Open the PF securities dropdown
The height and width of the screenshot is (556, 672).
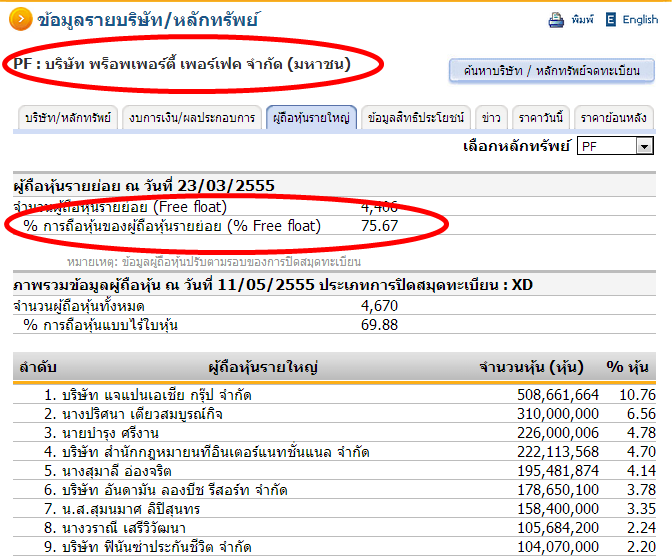point(615,146)
